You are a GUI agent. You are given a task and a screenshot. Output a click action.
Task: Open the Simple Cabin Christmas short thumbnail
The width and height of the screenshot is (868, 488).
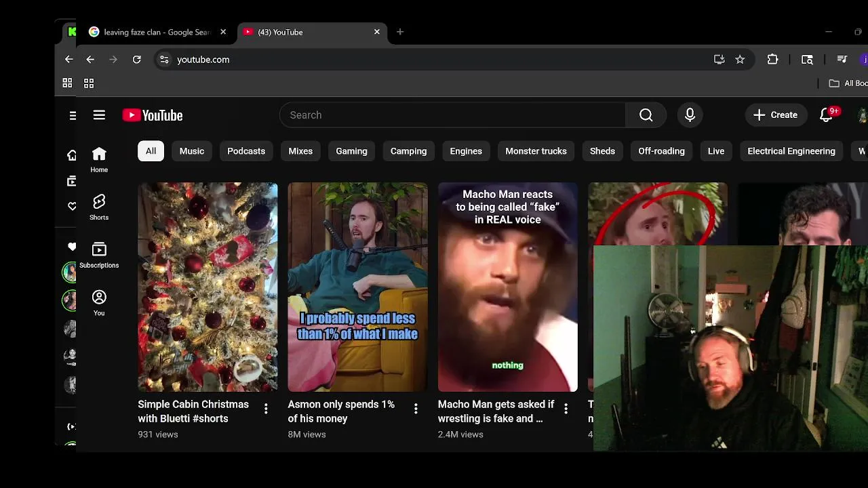[x=208, y=287]
